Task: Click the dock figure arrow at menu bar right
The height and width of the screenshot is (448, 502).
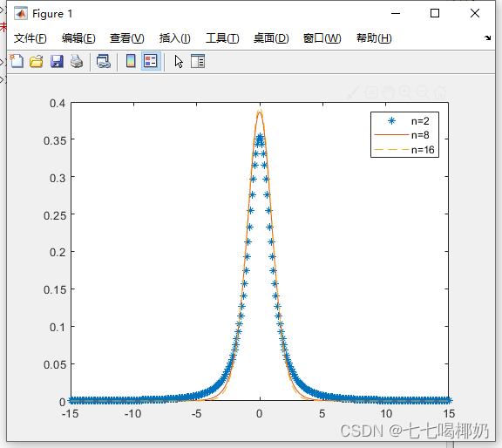Action: (487, 38)
